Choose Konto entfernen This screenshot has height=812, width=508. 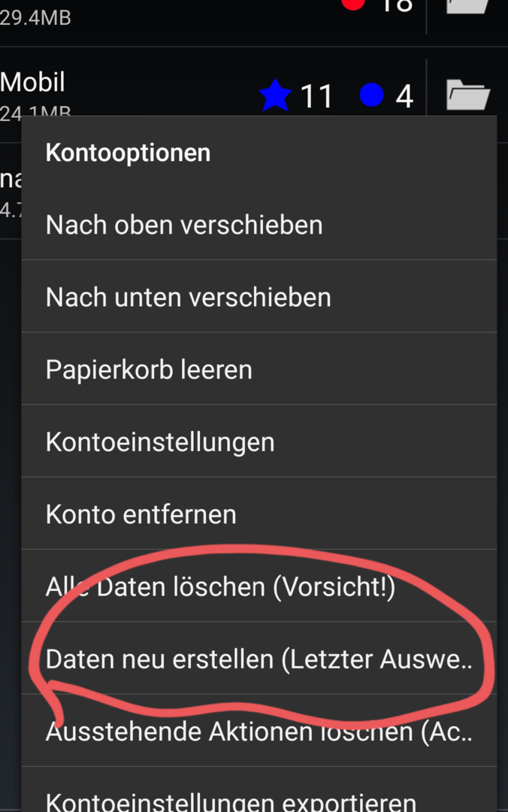click(259, 514)
